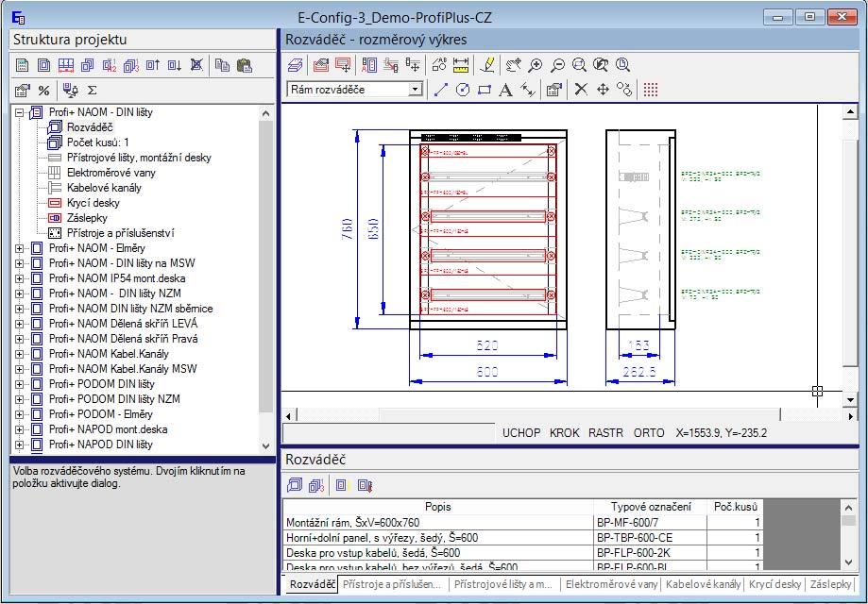This screenshot has height=604, width=868.
Task: Switch to Krycí desky tab
Action: [774, 584]
